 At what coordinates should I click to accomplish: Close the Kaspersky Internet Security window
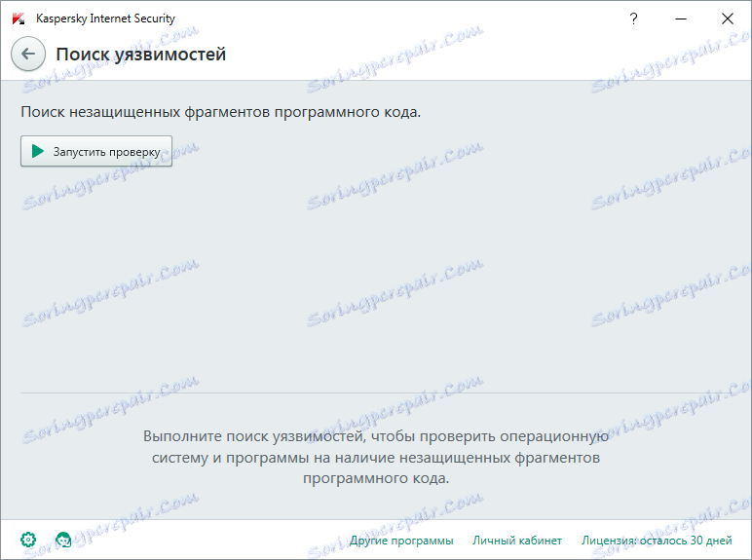pyautogui.click(x=727, y=19)
